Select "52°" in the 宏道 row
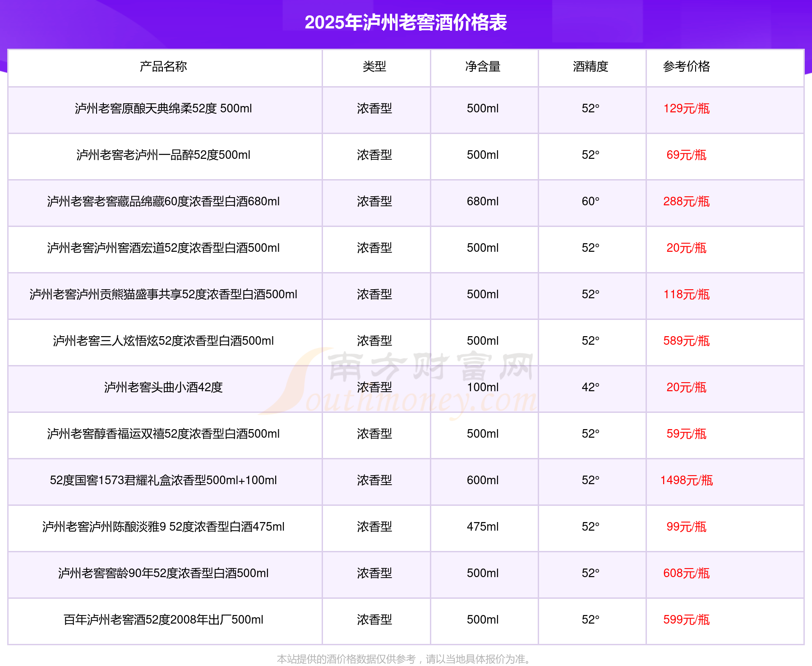 point(591,248)
